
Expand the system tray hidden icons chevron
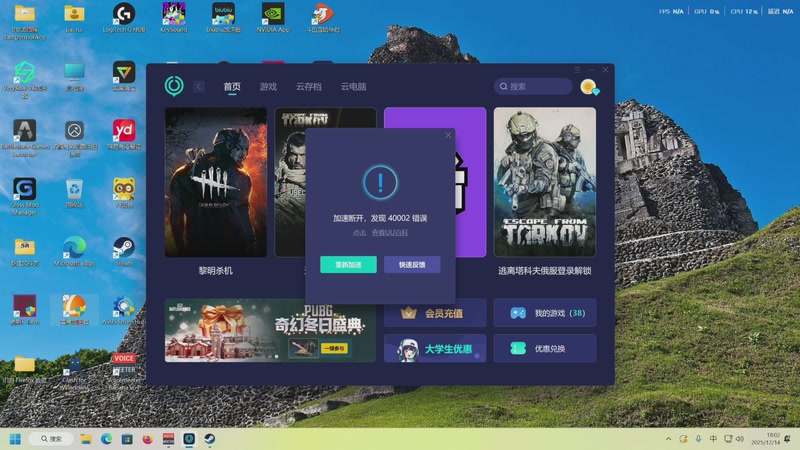pos(668,439)
